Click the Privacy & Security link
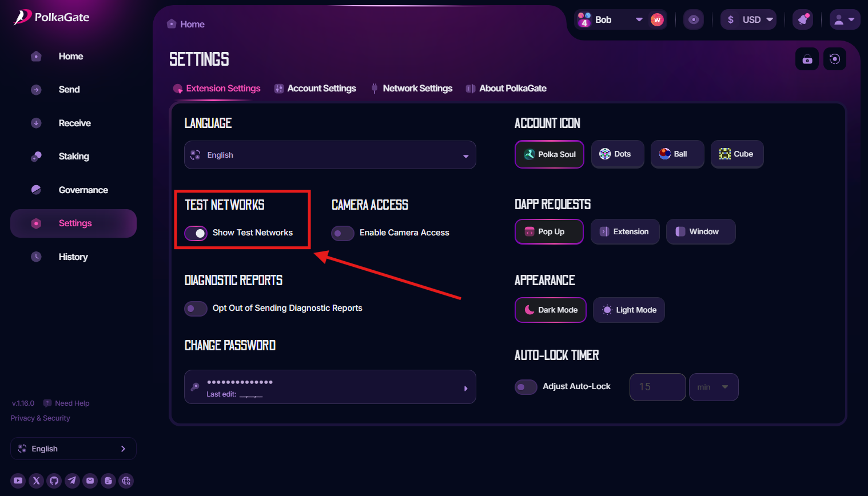868x496 pixels. [40, 418]
